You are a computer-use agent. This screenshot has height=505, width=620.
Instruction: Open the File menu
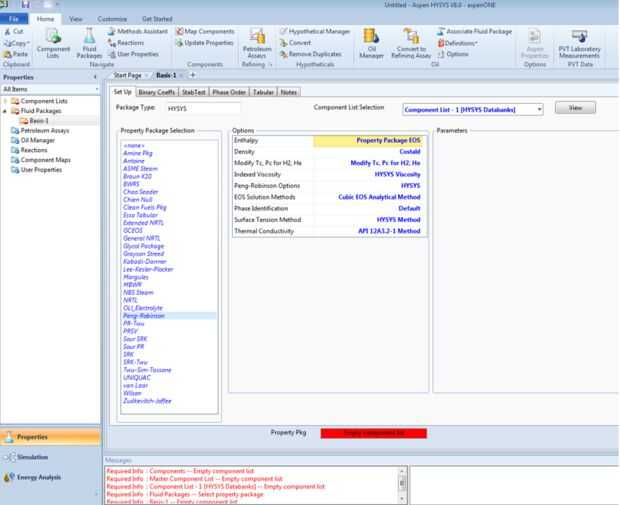pos(14,19)
